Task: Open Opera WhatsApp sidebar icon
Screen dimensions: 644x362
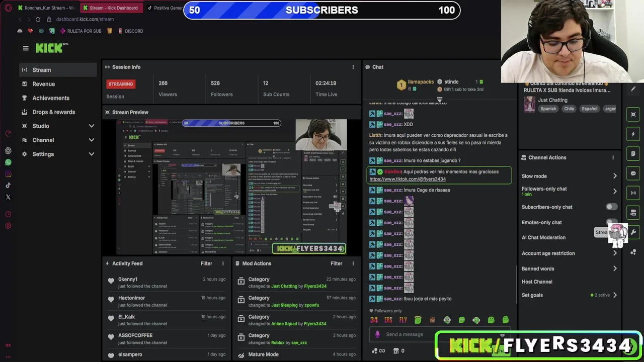Action: 8,162
